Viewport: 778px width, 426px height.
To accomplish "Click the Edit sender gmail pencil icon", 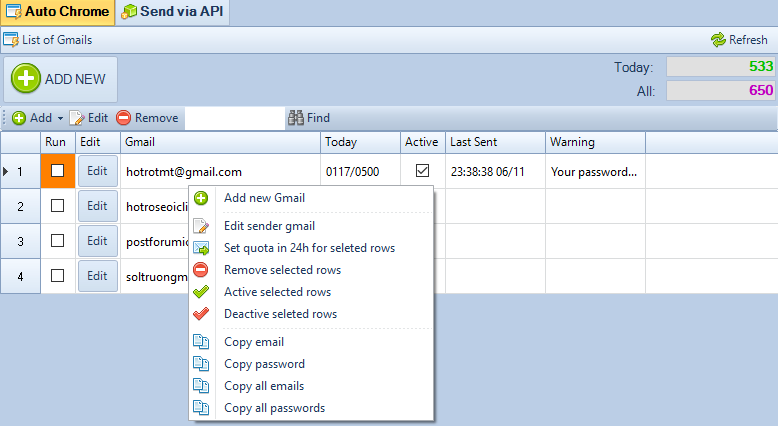I will point(201,226).
